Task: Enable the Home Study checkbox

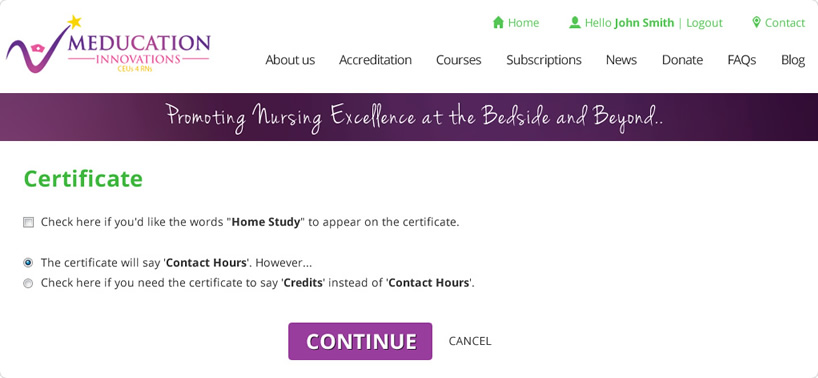Action: (x=28, y=223)
